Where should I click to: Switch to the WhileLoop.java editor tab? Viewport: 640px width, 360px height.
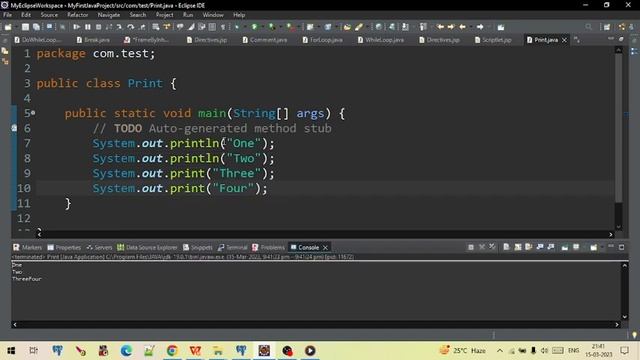(380, 40)
